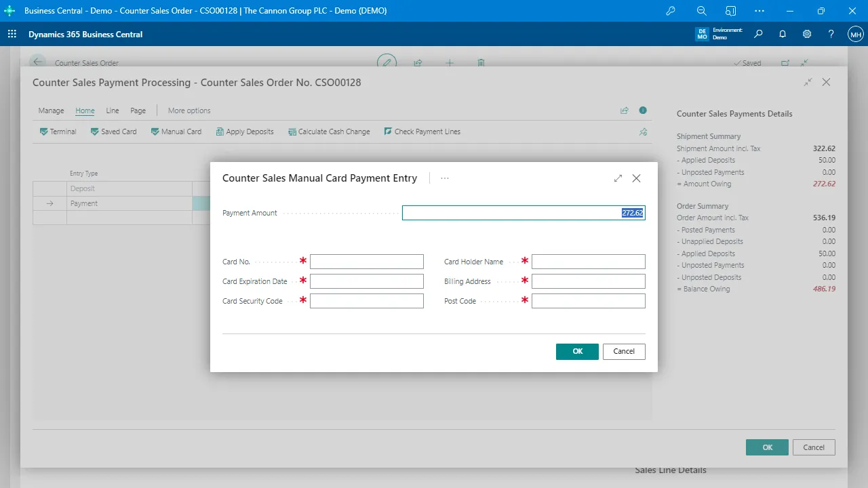
Task: Open the Manage menu tab
Action: tap(51, 110)
